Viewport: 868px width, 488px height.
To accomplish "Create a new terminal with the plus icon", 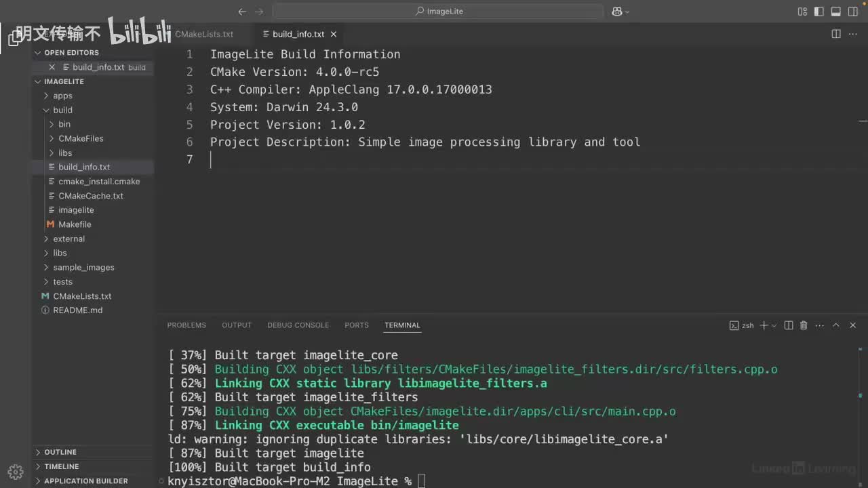I will [x=764, y=325].
